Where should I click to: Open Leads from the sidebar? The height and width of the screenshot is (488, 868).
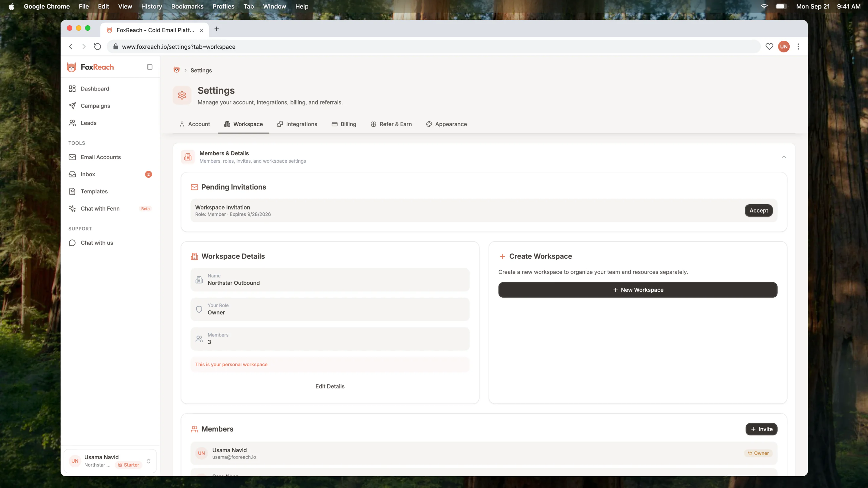click(110, 123)
